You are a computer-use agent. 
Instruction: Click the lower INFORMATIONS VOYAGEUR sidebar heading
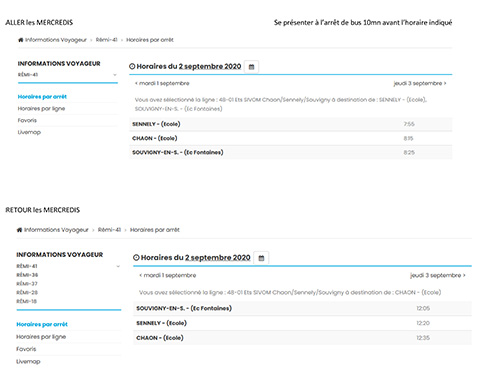(x=60, y=255)
